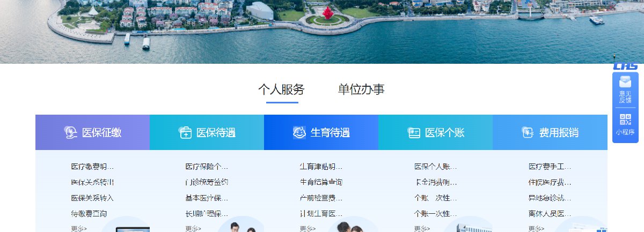Open the 小程序 QR code icon
Viewport: 644px width, 232px height.
pos(625,119)
